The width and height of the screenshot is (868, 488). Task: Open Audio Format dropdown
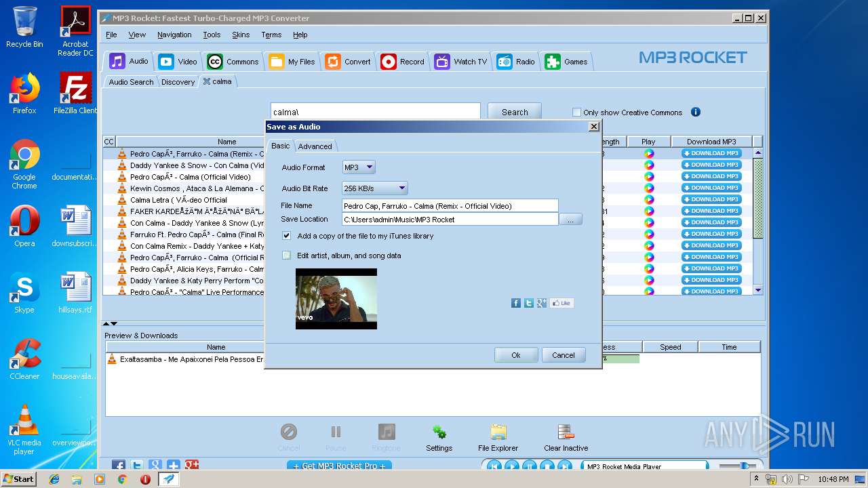click(x=359, y=167)
